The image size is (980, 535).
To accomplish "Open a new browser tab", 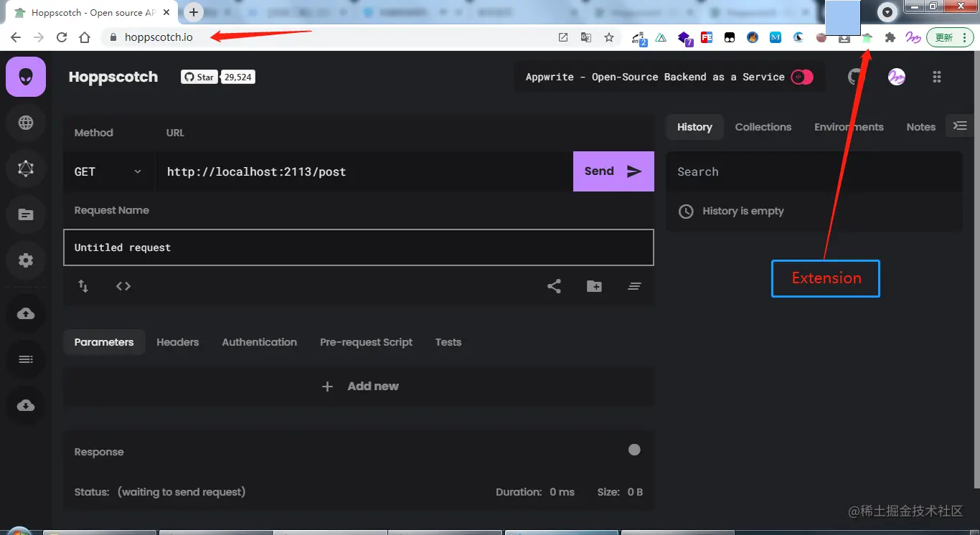I will click(194, 12).
